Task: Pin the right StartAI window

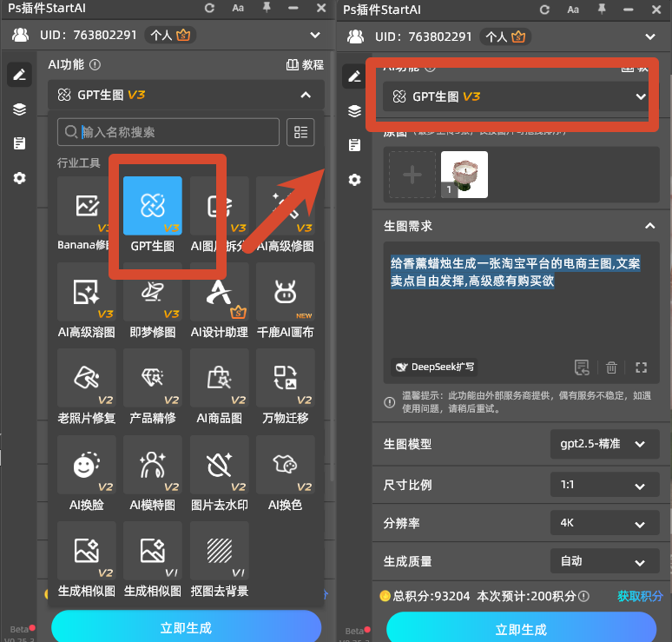Action: click(x=602, y=10)
